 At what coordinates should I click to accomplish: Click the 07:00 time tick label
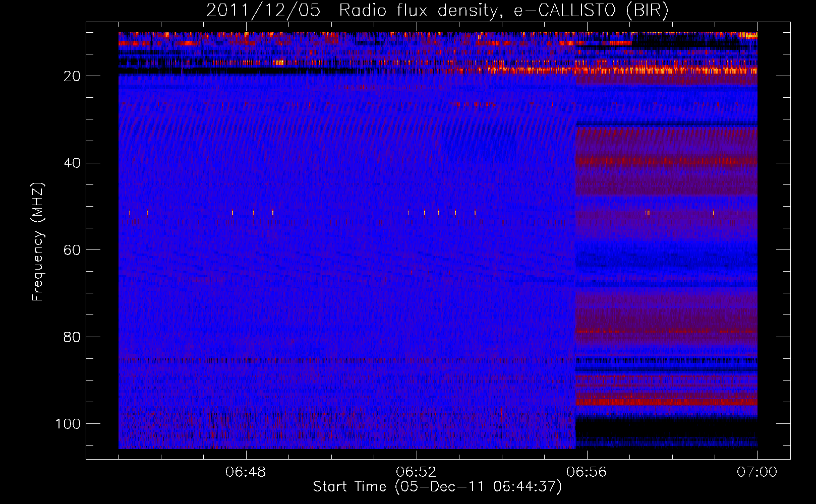pyautogui.click(x=757, y=472)
